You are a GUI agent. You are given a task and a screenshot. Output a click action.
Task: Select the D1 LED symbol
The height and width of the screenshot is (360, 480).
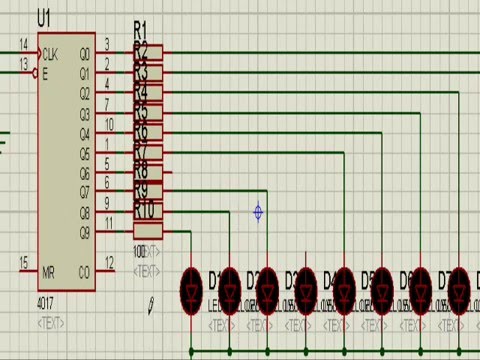pyautogui.click(x=191, y=291)
